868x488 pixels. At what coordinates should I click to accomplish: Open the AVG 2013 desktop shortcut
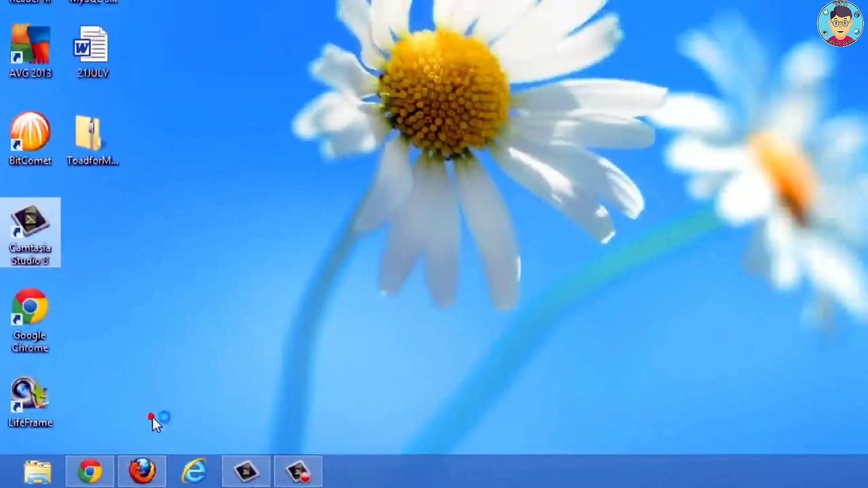click(x=31, y=51)
